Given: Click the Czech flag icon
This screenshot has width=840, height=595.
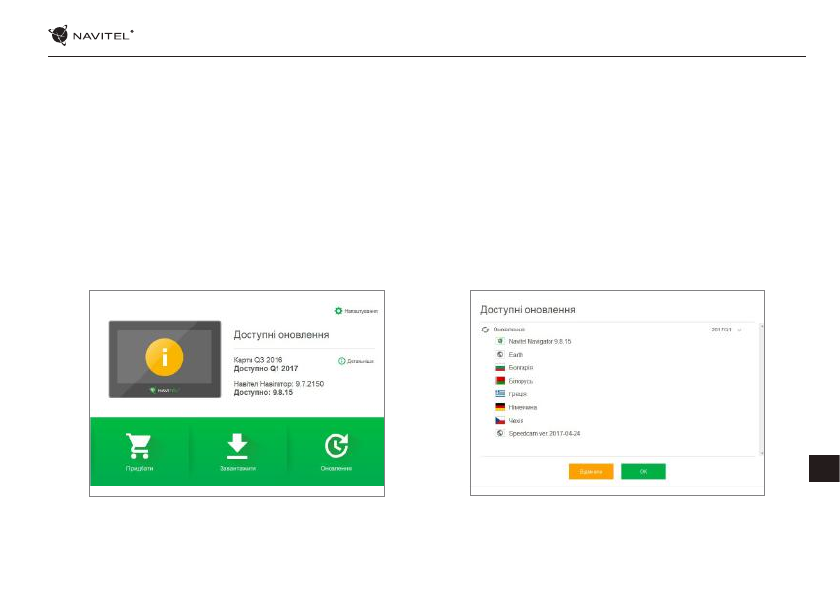Looking at the screenshot, I should click(500, 420).
